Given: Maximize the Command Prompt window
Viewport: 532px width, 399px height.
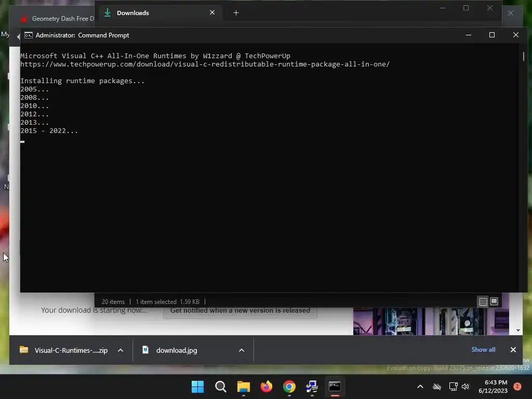Looking at the screenshot, I should (492, 35).
